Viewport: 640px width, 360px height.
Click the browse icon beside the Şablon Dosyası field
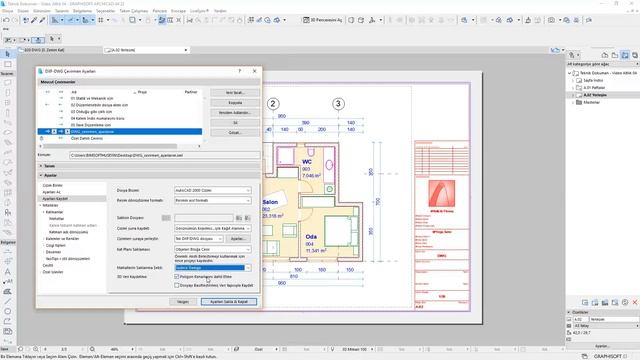pos(239,218)
